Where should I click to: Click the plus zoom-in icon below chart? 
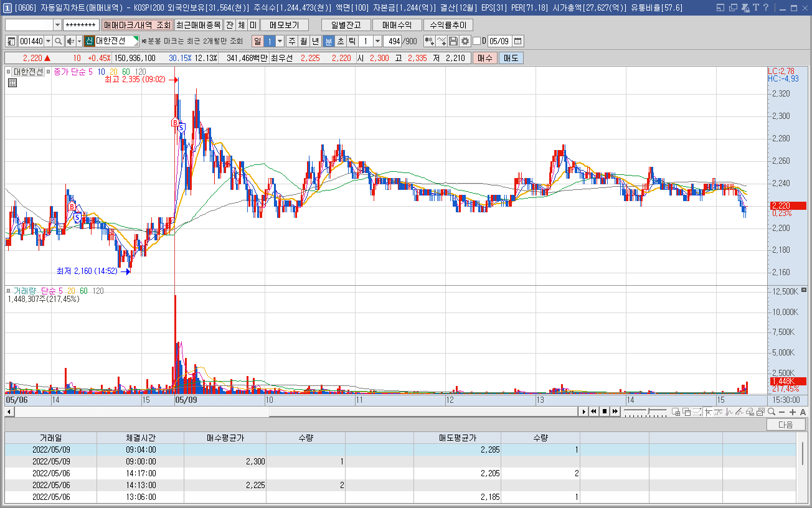click(793, 412)
